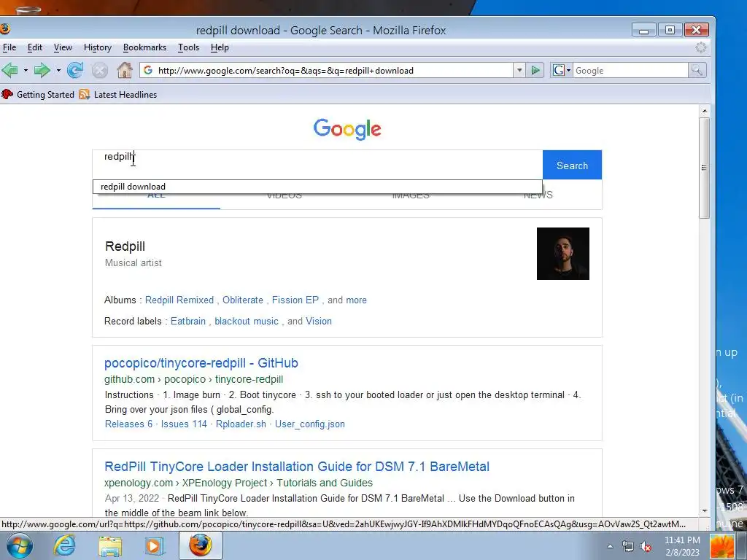Open the Back history dropdown arrow
This screenshot has height=560, width=747.
pos(26,71)
